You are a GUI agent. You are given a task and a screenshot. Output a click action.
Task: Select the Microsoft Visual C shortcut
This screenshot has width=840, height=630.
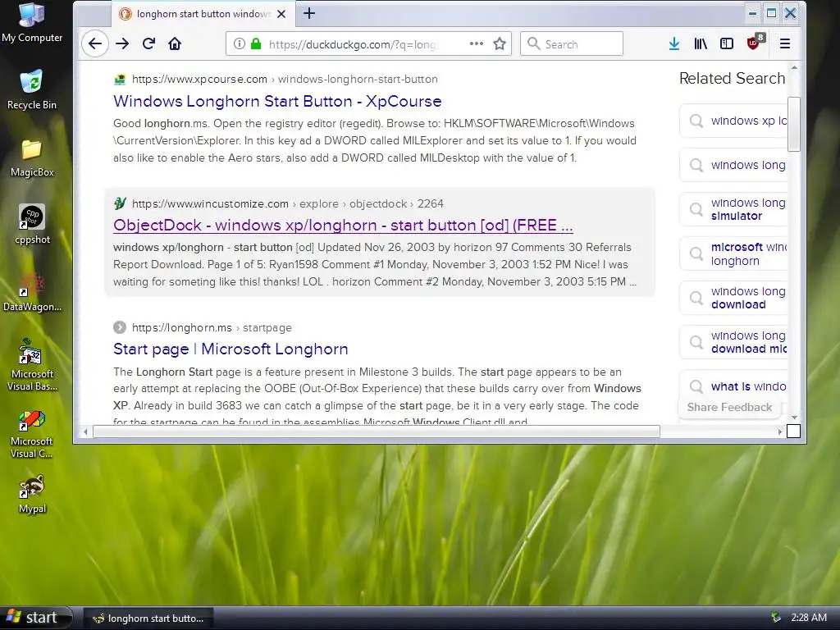tap(32, 433)
